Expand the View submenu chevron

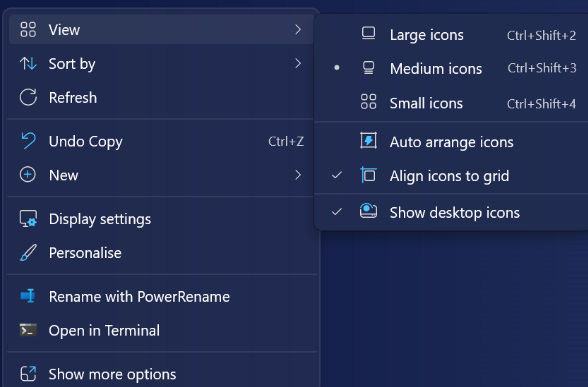(x=298, y=29)
